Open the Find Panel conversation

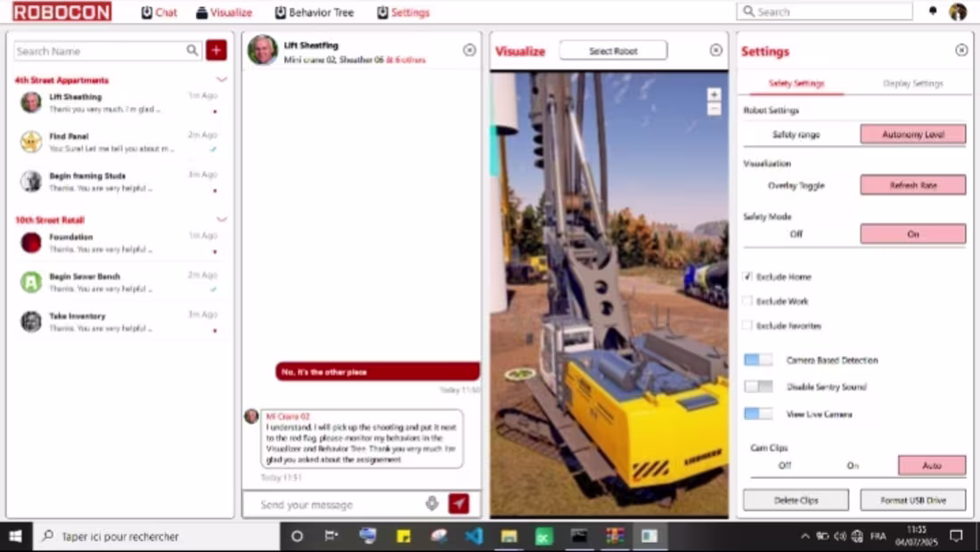click(118, 142)
